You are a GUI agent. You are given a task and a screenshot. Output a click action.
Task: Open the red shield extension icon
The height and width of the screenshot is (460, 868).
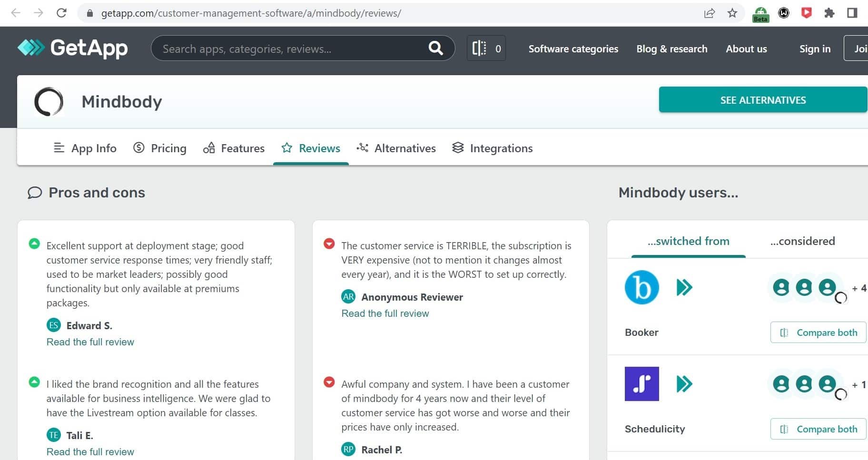[807, 13]
